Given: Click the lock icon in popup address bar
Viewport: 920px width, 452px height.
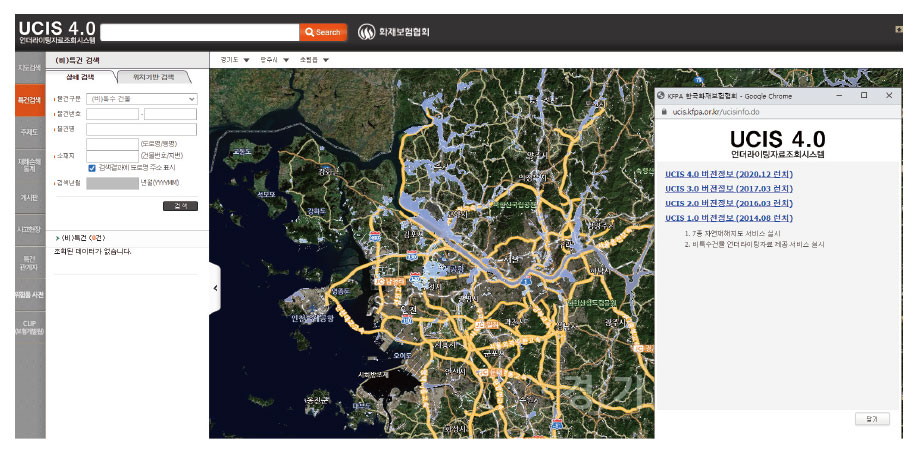Looking at the screenshot, I should coord(664,112).
